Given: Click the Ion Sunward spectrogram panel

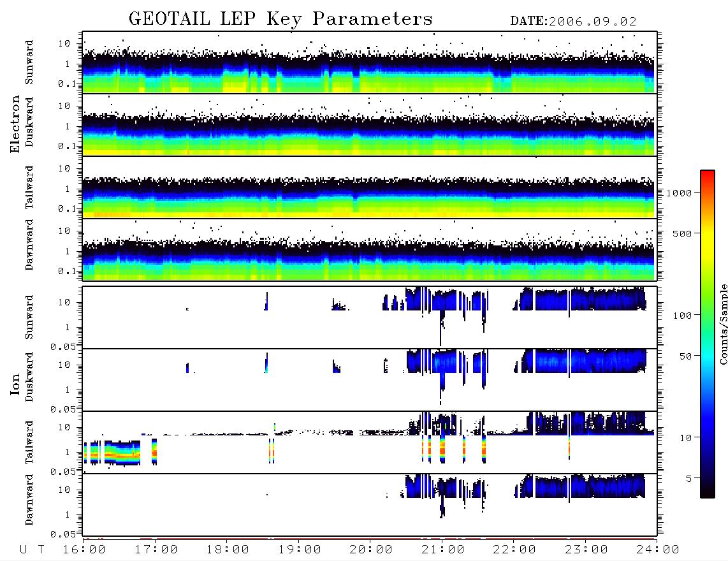Looking at the screenshot, I should (x=370, y=317).
